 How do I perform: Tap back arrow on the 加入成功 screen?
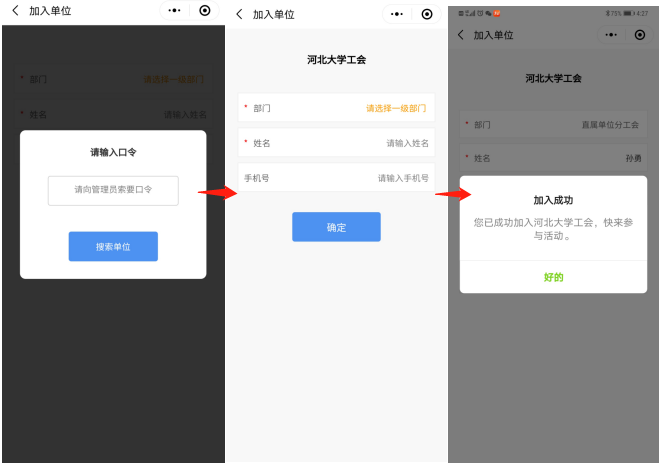coord(460,34)
